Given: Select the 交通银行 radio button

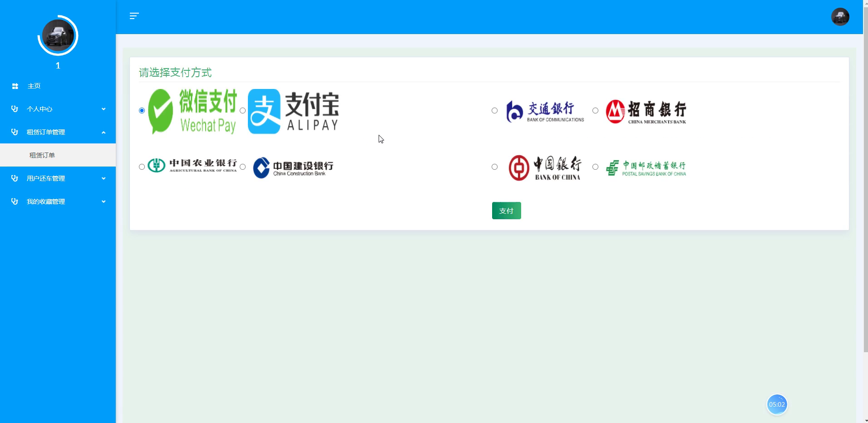Looking at the screenshot, I should (x=495, y=111).
